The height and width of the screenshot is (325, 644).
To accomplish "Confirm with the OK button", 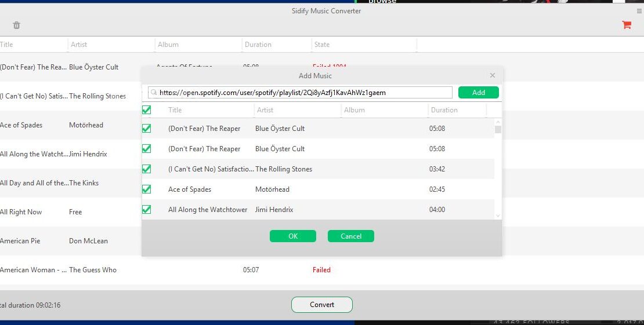I will [x=293, y=236].
